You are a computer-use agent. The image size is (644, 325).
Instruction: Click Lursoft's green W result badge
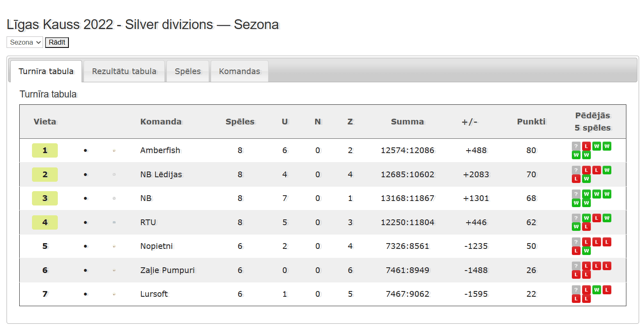point(596,290)
